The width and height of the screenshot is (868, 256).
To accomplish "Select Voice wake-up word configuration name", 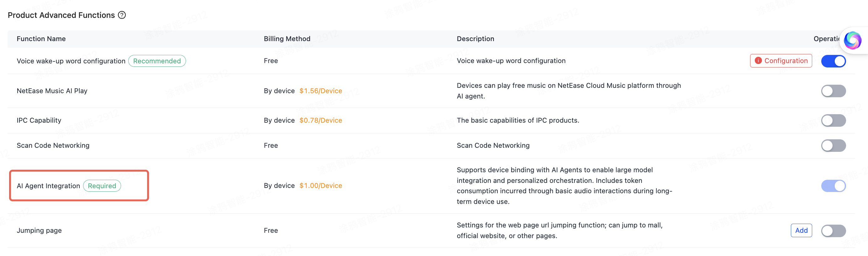I will click(x=71, y=61).
